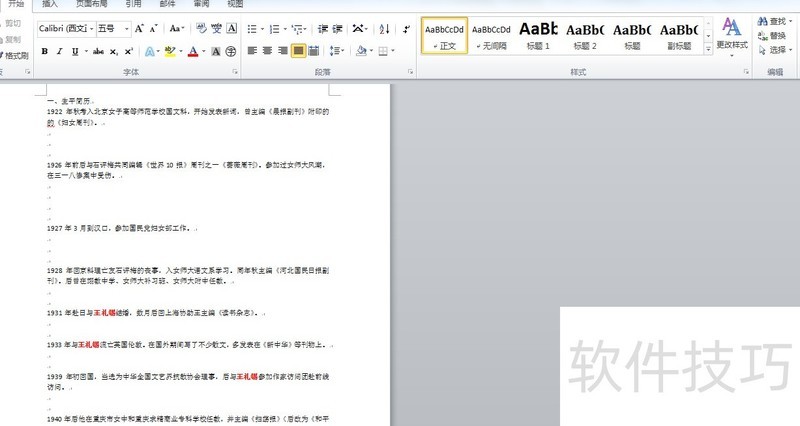Click the Shrink Font icon

154,29
